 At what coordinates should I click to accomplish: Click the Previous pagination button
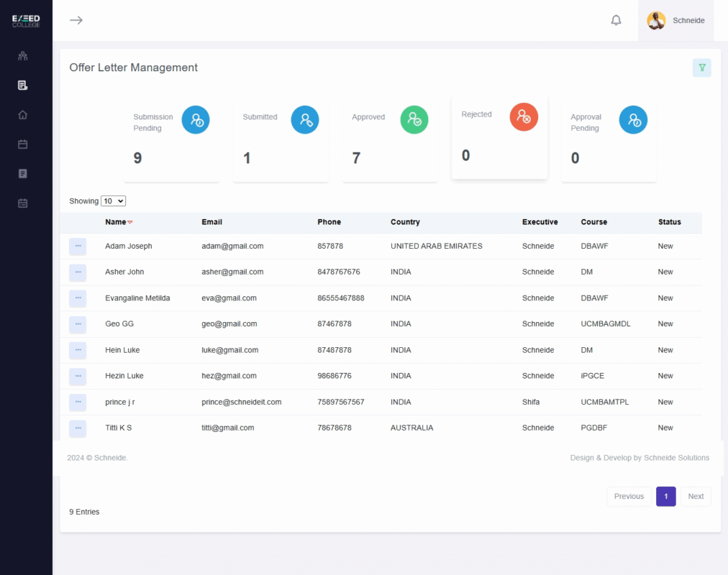(x=629, y=497)
